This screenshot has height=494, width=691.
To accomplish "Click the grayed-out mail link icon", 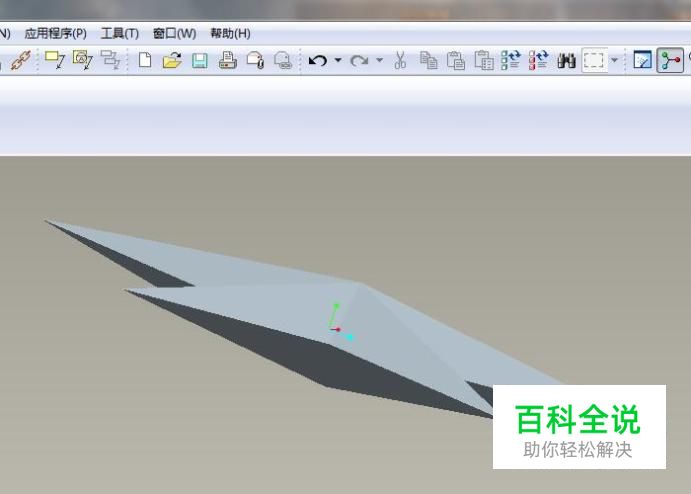I will (x=283, y=60).
